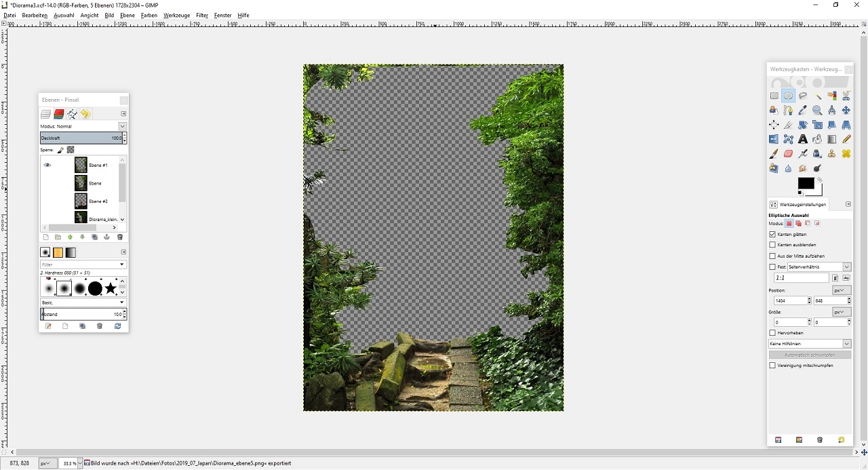Enable Kanten ausblenden checkbox
This screenshot has width=868, height=470.
(772, 245)
